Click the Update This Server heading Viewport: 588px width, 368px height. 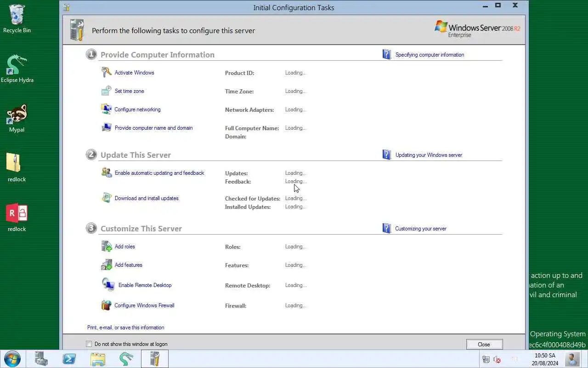(136, 155)
